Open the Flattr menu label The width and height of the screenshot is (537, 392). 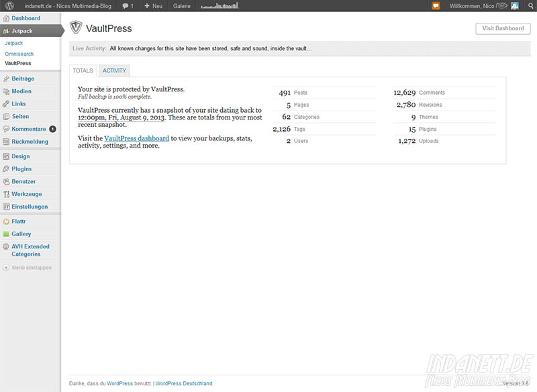19,222
